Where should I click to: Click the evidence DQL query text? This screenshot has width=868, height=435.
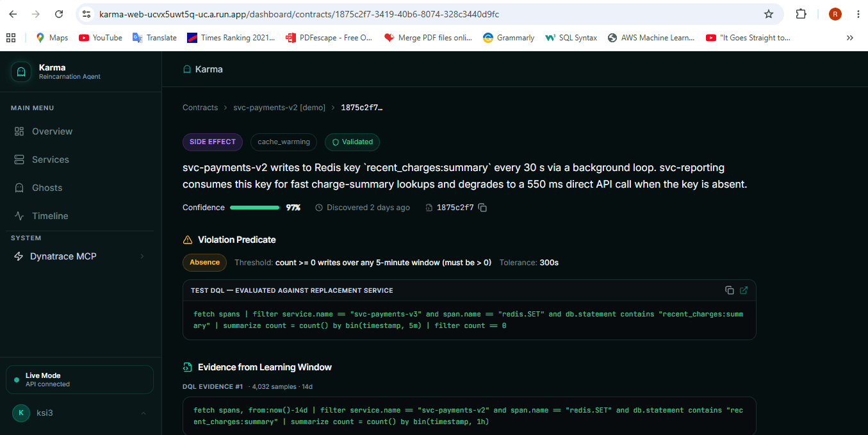pos(468,416)
